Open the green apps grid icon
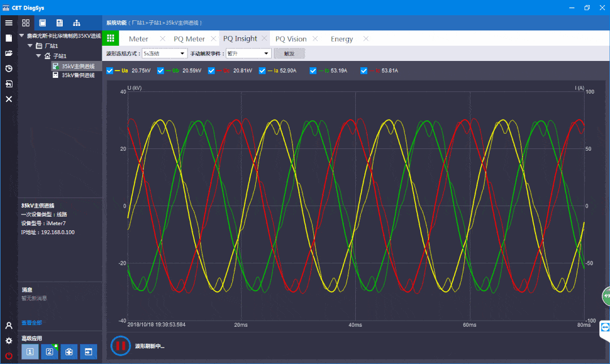The width and height of the screenshot is (610, 364). 111,38
